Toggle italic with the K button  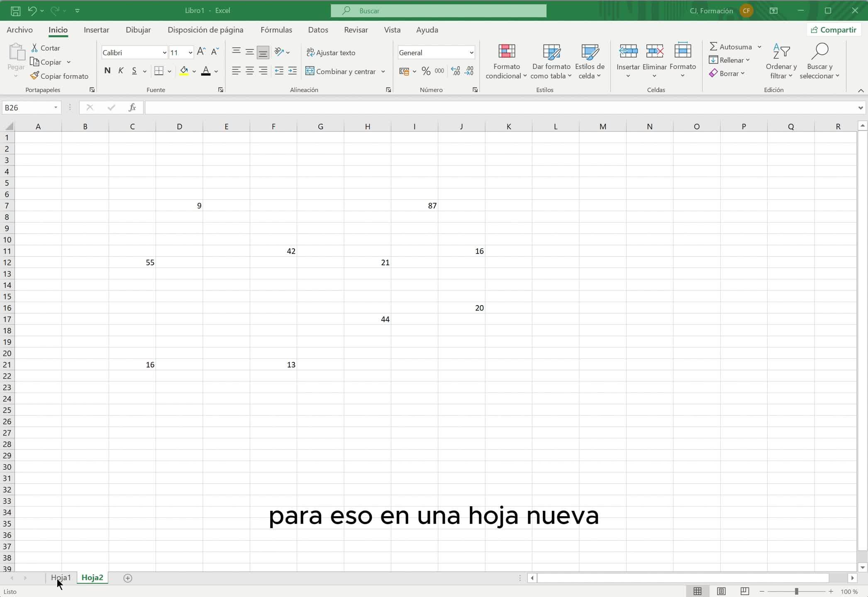(x=121, y=71)
